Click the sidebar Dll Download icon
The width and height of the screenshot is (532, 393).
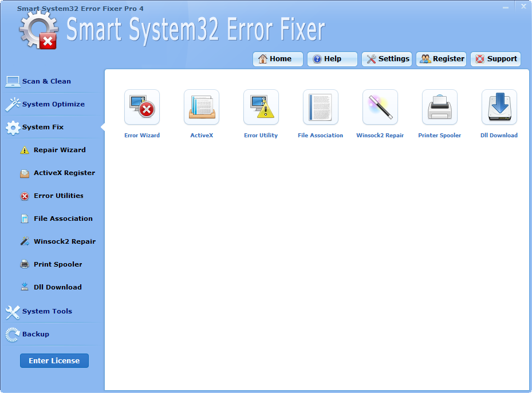(x=25, y=287)
